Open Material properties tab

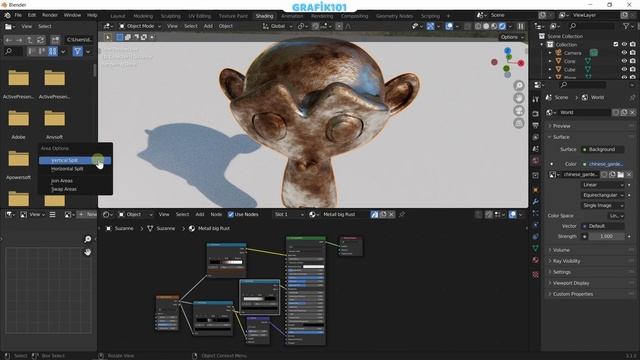[536, 260]
